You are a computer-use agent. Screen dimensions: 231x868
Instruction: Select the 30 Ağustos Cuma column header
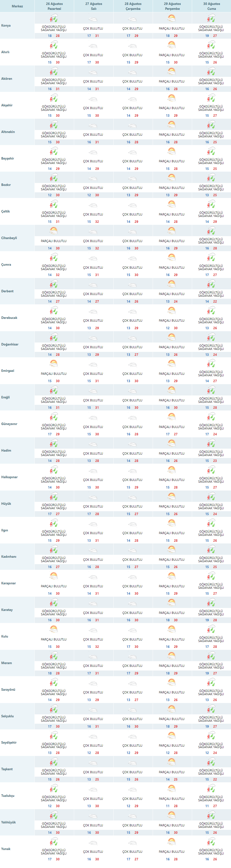(212, 6)
